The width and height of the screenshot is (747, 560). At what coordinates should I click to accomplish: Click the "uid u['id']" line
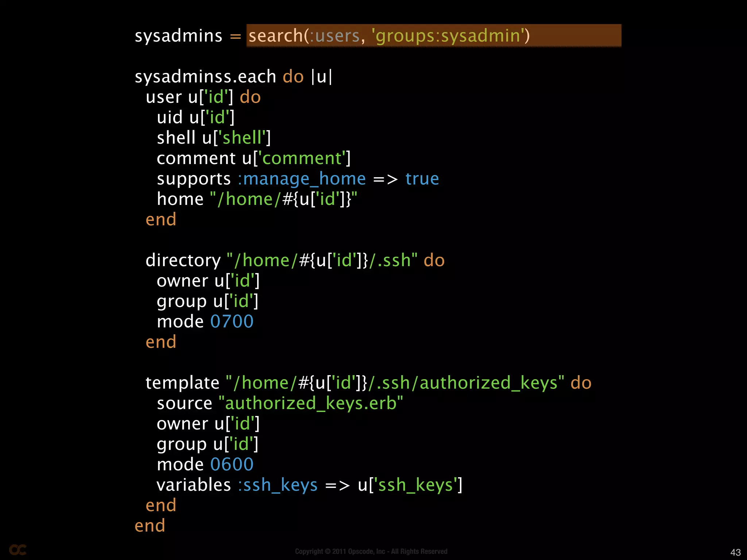(x=196, y=117)
